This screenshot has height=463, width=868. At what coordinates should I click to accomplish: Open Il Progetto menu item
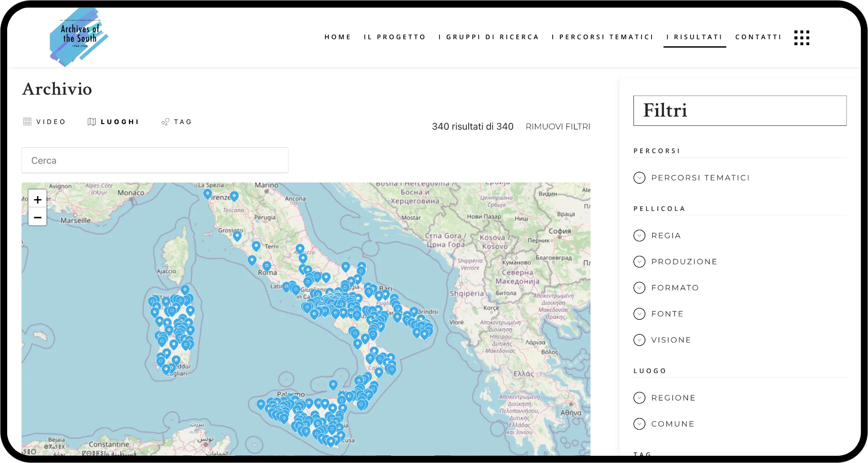click(x=394, y=37)
